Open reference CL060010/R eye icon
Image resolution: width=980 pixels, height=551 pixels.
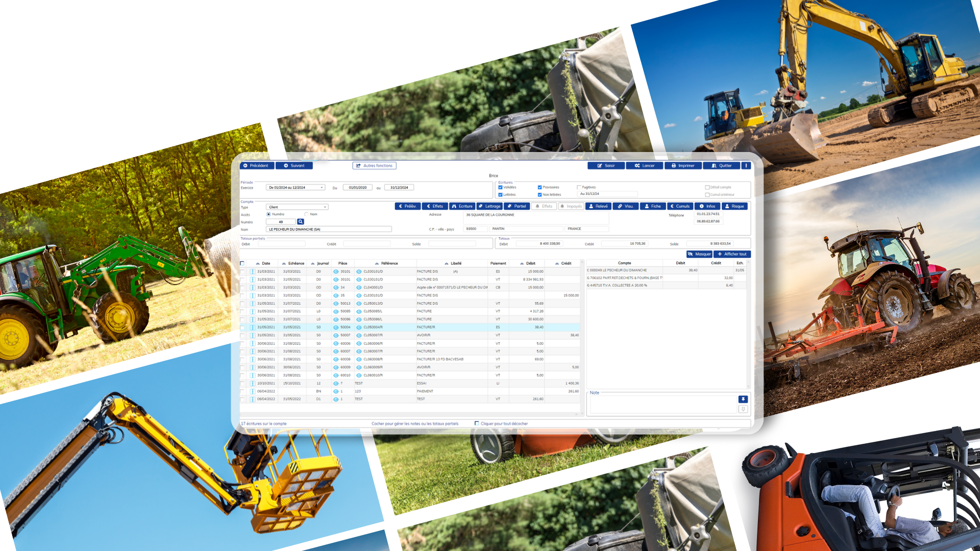click(x=359, y=375)
